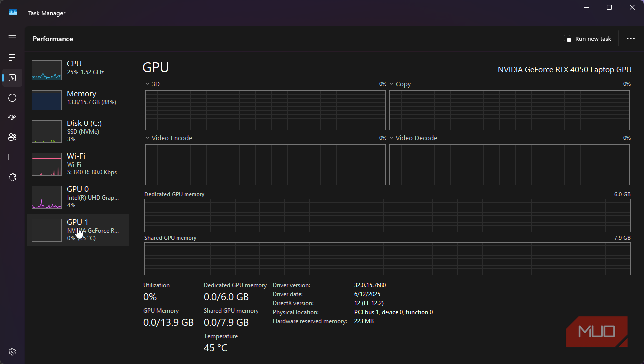Minimize the Task Manager window
This screenshot has height=364, width=644.
pos(586,7)
